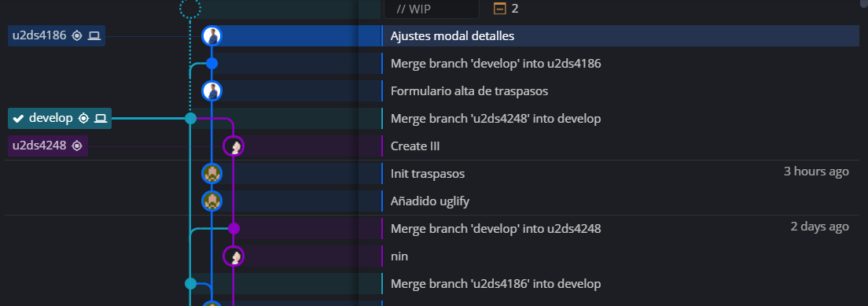Click the '3 hours ago' timestamp
The height and width of the screenshot is (306, 868).
pos(816,171)
